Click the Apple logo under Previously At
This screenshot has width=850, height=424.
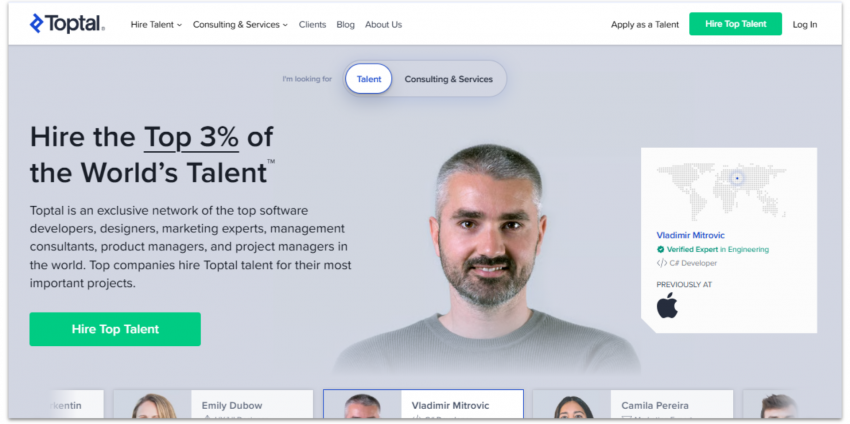coord(667,306)
